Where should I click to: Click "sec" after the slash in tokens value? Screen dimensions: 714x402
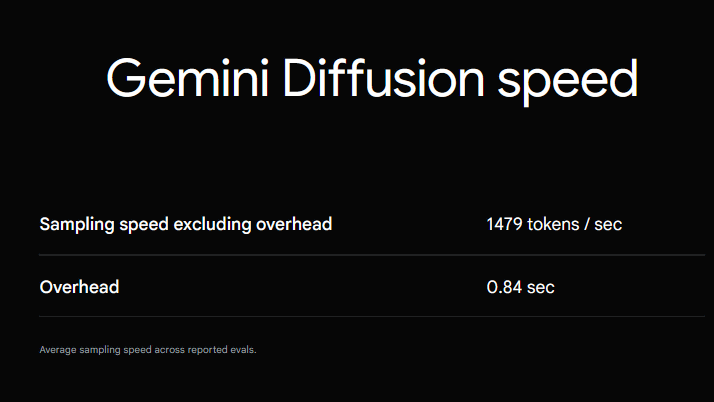608,224
